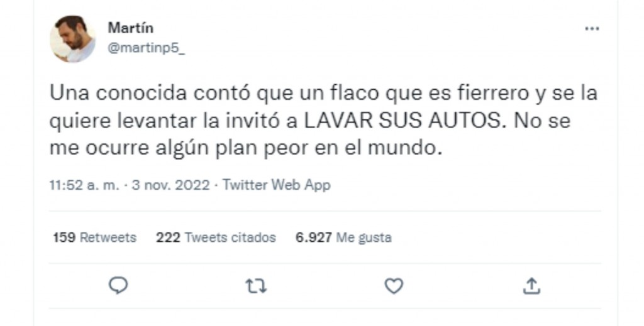Click the tweet text about LAVAR SUS AUTOS
The width and height of the screenshot is (644, 326).
tap(323, 121)
